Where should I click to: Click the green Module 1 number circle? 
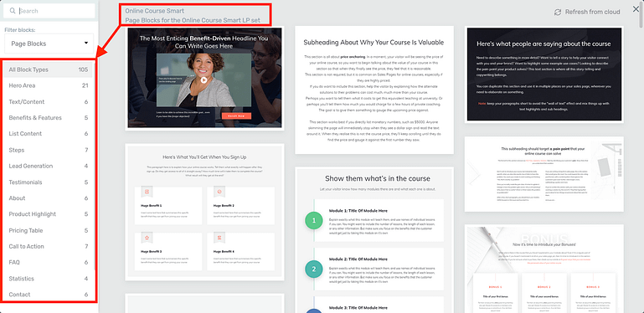(x=314, y=221)
